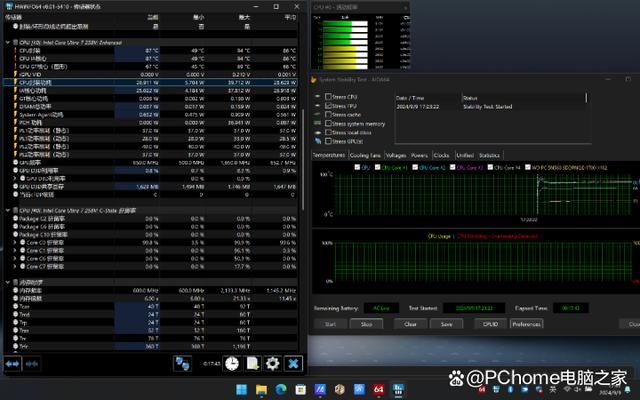Open HWiNFO remote network connection icon
640x400 pixels.
point(182,364)
